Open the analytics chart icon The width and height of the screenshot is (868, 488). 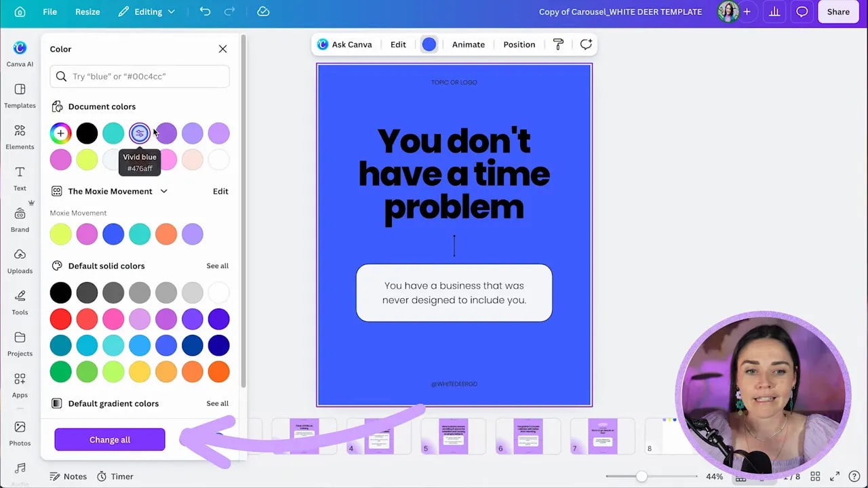click(x=774, y=12)
